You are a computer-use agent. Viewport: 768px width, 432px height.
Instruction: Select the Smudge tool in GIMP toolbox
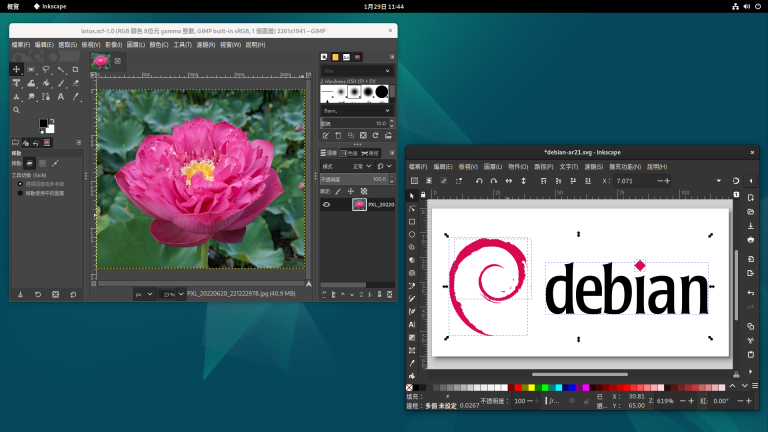click(31, 97)
